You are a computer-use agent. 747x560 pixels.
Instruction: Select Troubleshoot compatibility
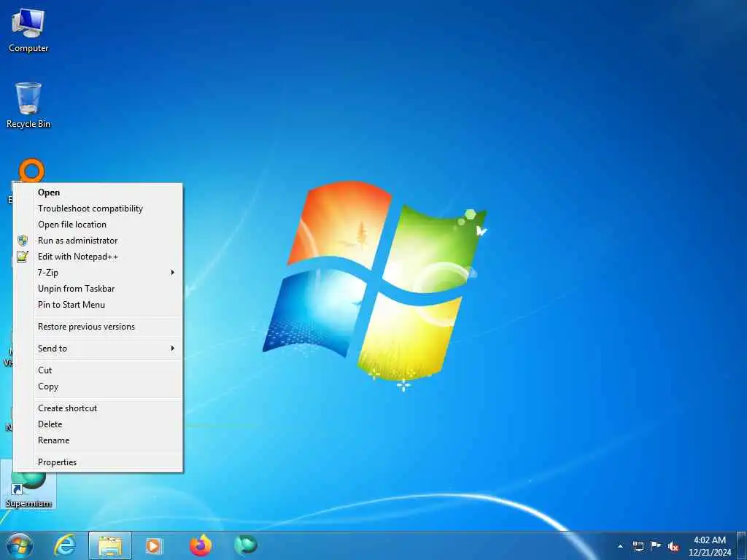pyautogui.click(x=98, y=209)
